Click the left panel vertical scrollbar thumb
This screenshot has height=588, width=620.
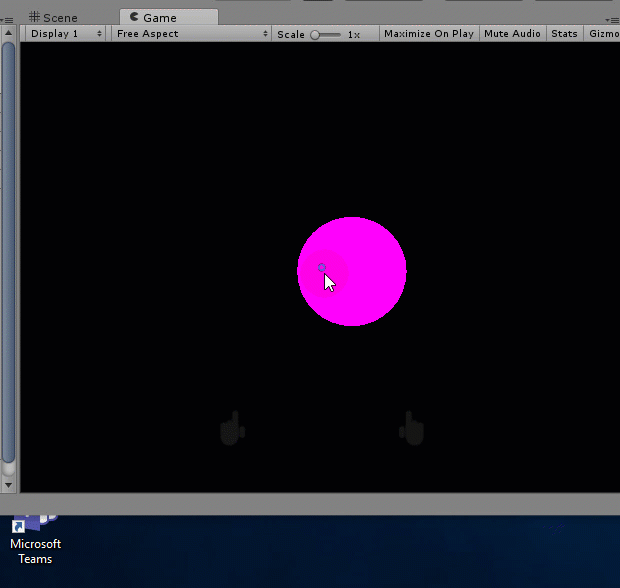8,250
